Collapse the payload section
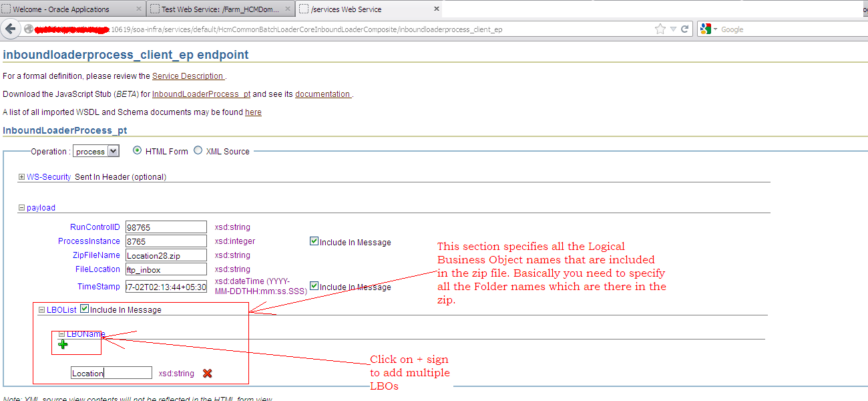The height and width of the screenshot is (401, 868). point(21,207)
